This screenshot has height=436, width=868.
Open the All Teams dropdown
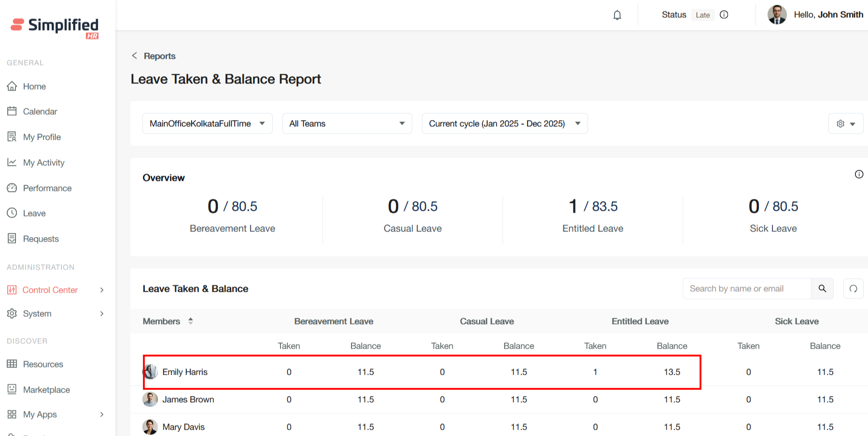tap(347, 123)
